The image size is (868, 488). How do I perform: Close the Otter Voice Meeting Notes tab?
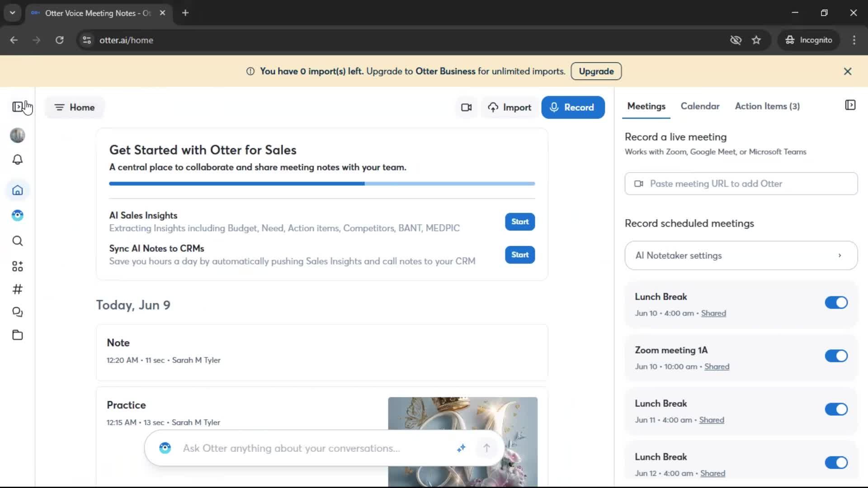tap(162, 13)
